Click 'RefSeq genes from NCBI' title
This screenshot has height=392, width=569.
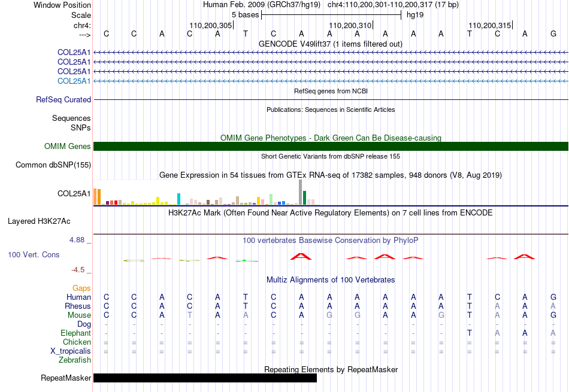coord(331,91)
